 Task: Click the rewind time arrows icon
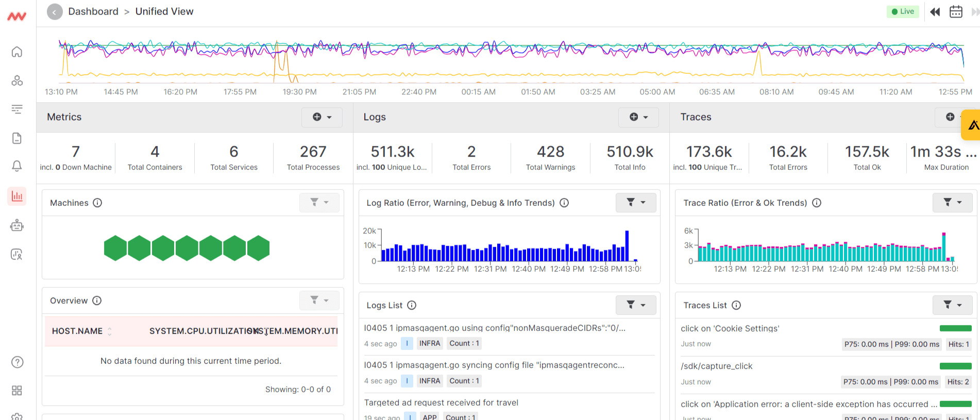pos(935,12)
